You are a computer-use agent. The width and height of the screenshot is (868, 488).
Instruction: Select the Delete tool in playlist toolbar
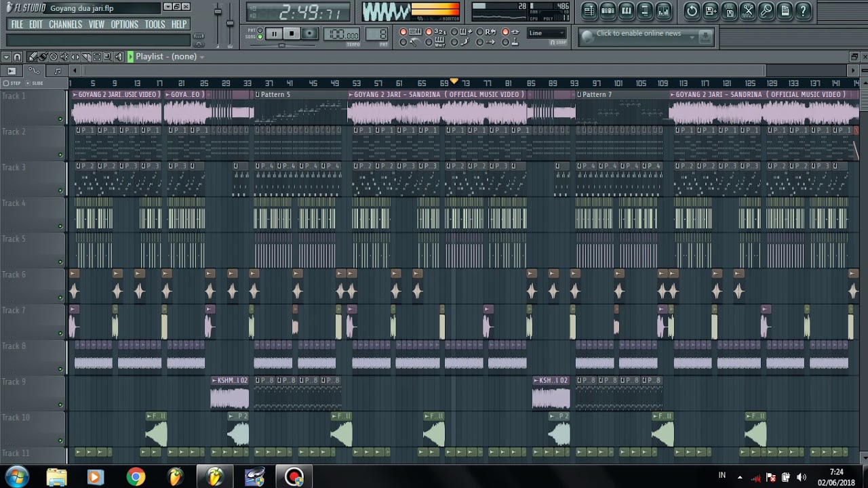(x=54, y=57)
